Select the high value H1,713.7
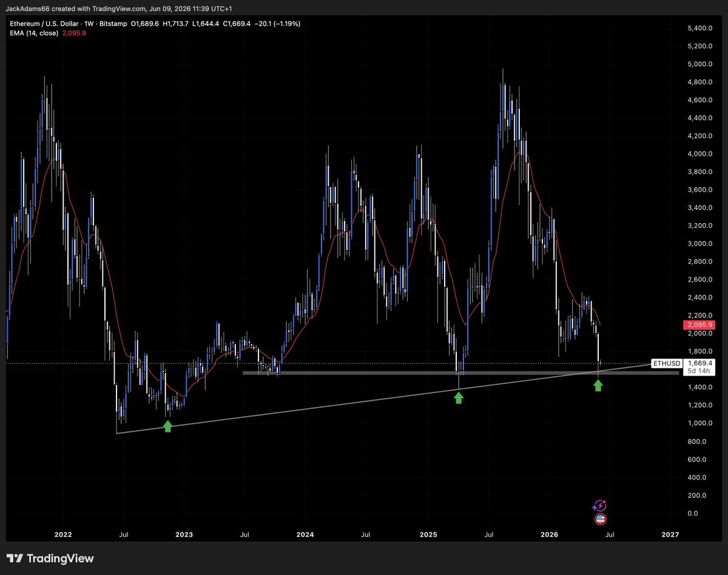Viewport: 728px width, 575px height. click(177, 24)
